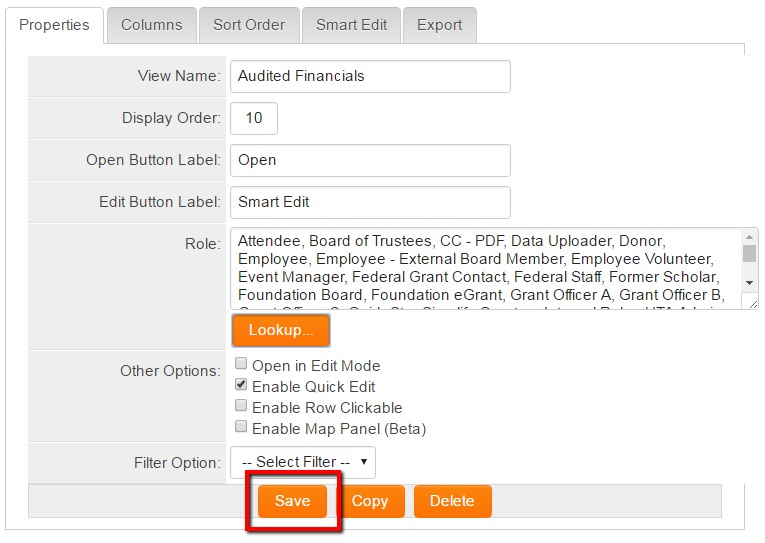Expand the Select Filter dropdown
Image resolution: width=765 pixels, height=543 pixels.
[x=303, y=462]
